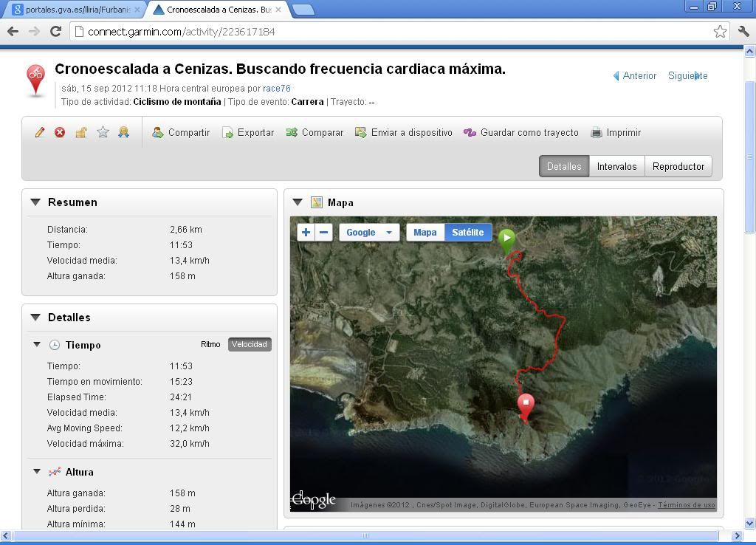Collapse the Tiempo subsection
The height and width of the screenshot is (545, 756).
[x=37, y=344]
